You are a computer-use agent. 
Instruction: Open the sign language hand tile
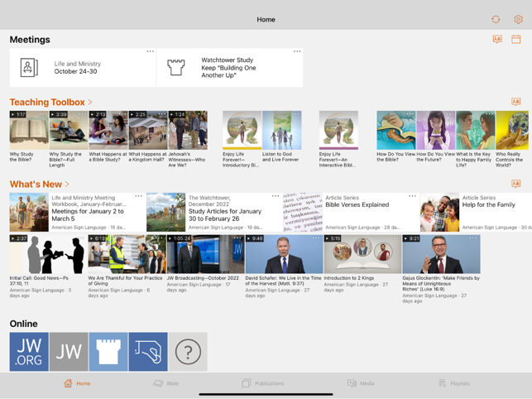[148, 352]
